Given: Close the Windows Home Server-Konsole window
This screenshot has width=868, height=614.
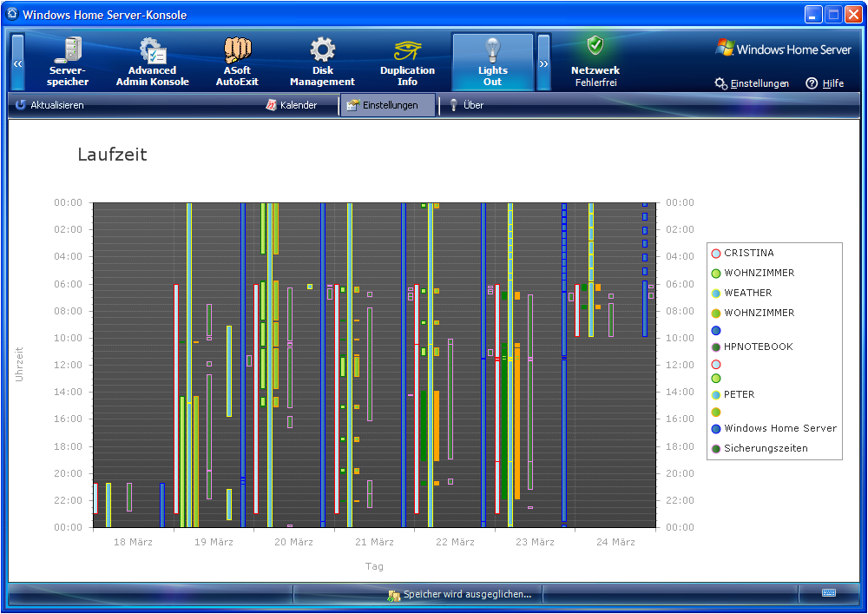Looking at the screenshot, I should (853, 15).
